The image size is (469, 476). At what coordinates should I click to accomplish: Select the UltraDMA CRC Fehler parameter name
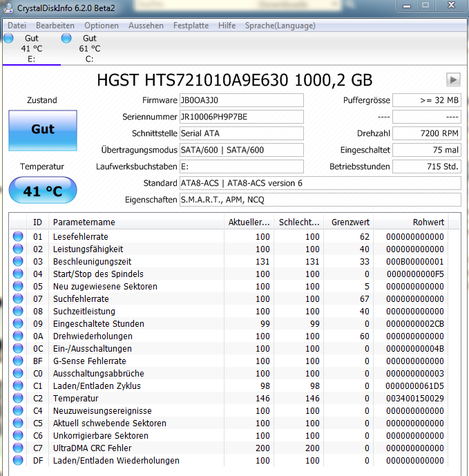93,448
